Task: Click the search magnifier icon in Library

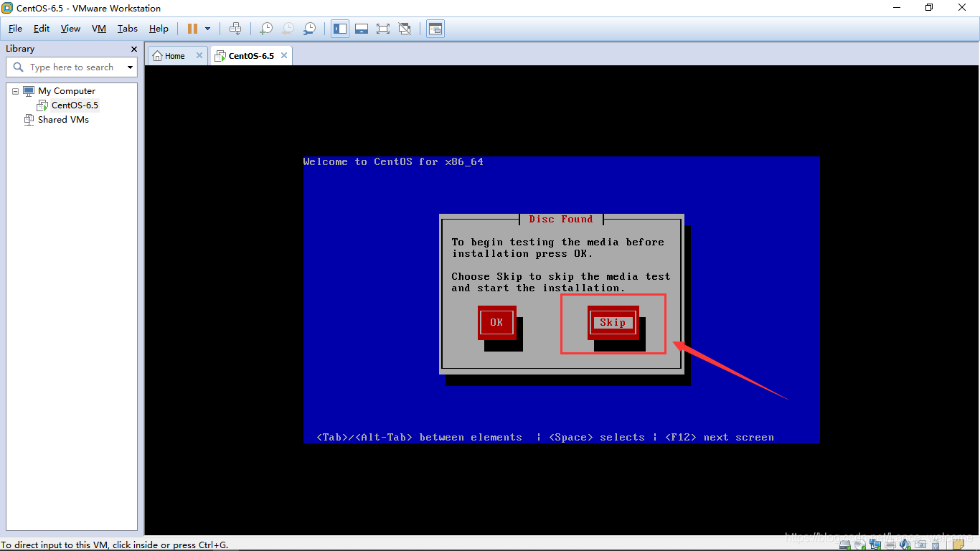Action: [19, 67]
